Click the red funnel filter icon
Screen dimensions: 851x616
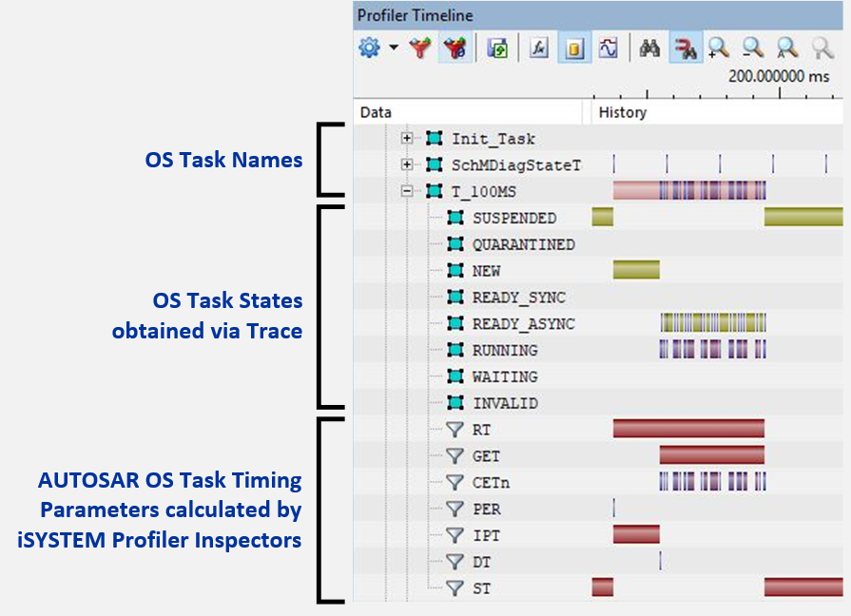[x=420, y=48]
